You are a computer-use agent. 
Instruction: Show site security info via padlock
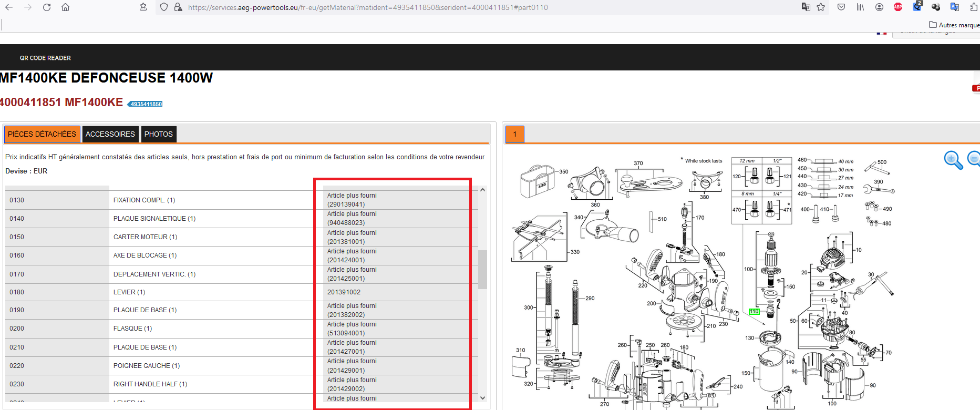[178, 7]
